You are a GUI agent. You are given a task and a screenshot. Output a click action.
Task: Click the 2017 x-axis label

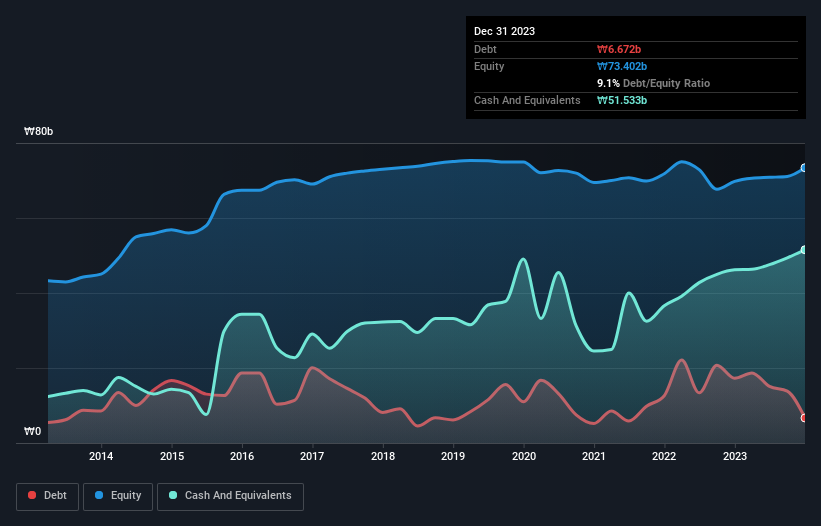point(312,456)
